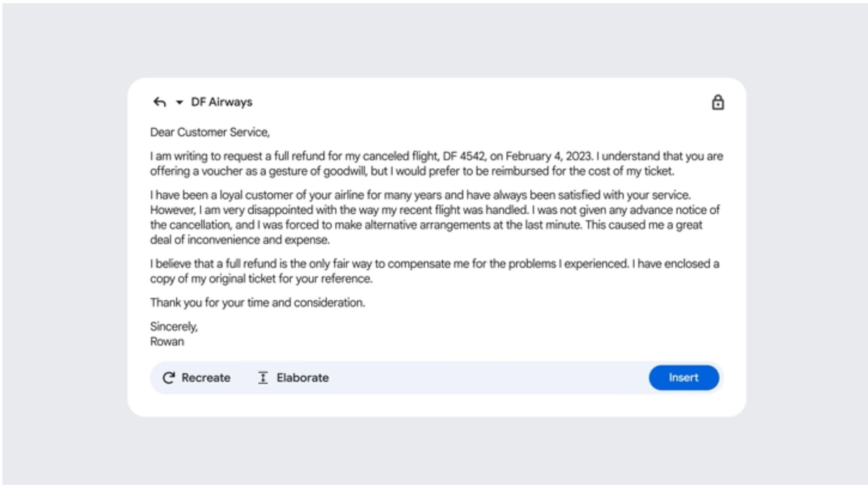Click the "Sincerely," closing line
868x488 pixels.
(174, 327)
